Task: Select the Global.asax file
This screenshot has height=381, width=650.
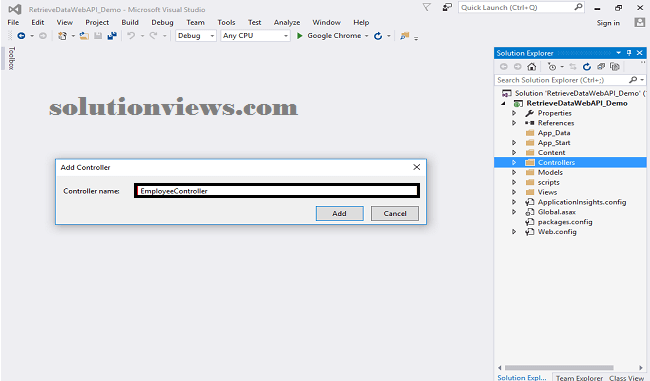Action: 556,212
